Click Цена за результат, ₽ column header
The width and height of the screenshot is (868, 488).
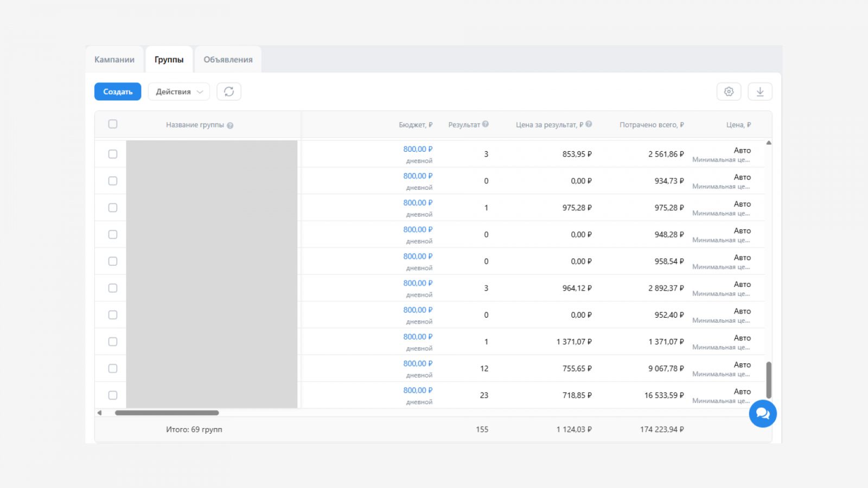[x=550, y=125]
